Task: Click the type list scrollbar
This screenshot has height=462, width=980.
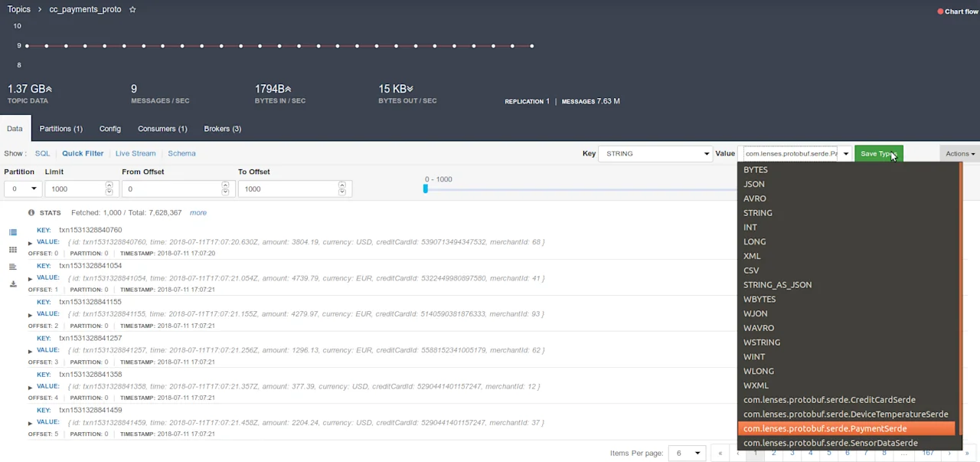Action: (959, 299)
